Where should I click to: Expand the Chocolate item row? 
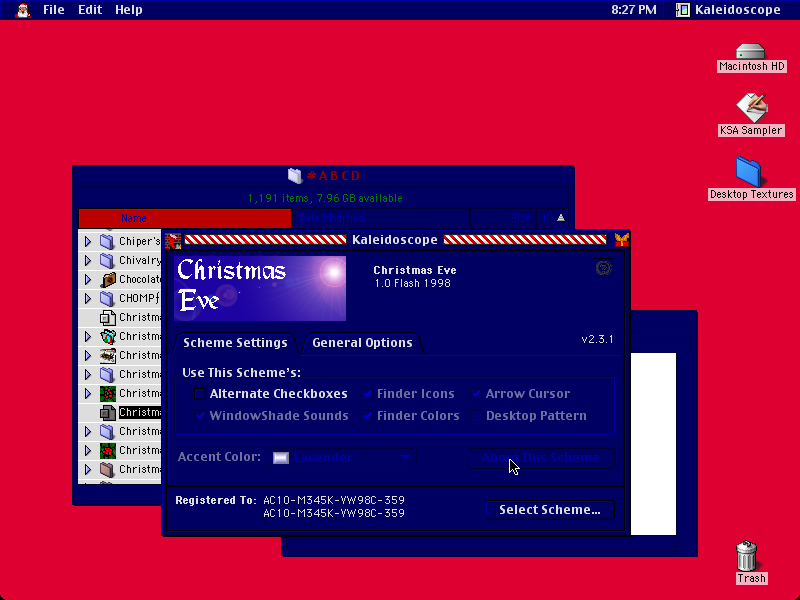click(88, 279)
